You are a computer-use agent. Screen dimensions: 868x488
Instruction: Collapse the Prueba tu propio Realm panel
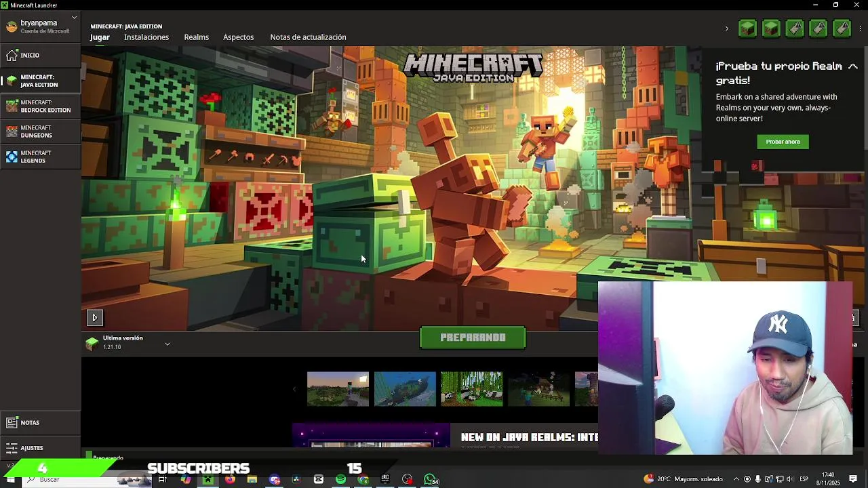pyautogui.click(x=853, y=66)
